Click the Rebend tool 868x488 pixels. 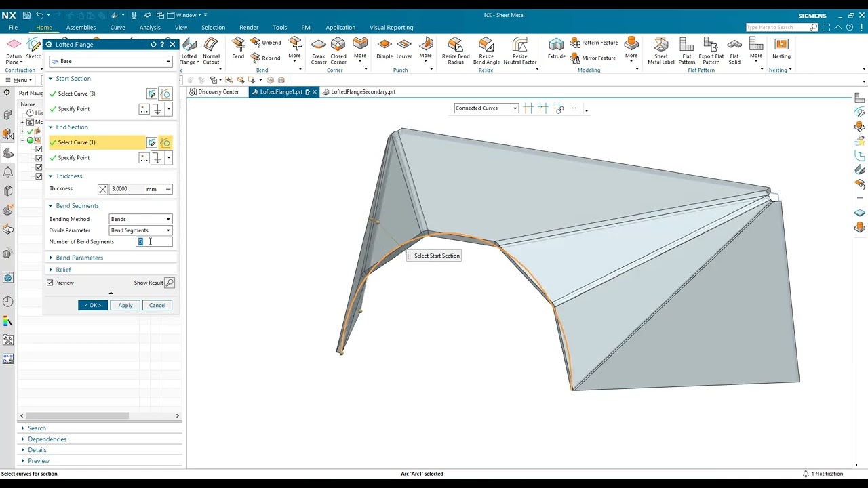266,58
